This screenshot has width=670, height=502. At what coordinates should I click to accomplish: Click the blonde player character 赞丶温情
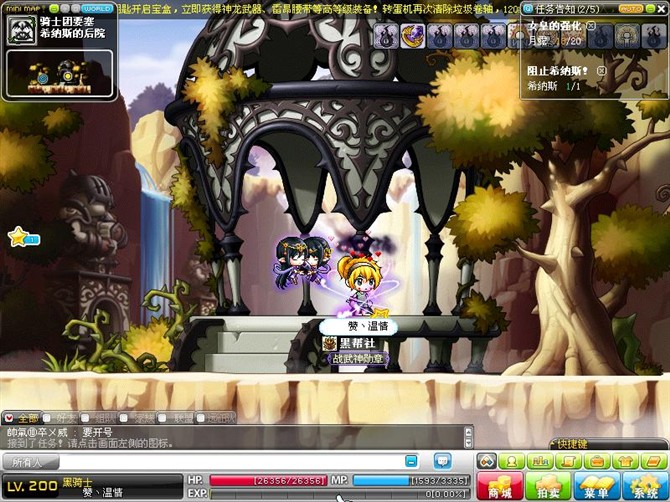[x=360, y=284]
